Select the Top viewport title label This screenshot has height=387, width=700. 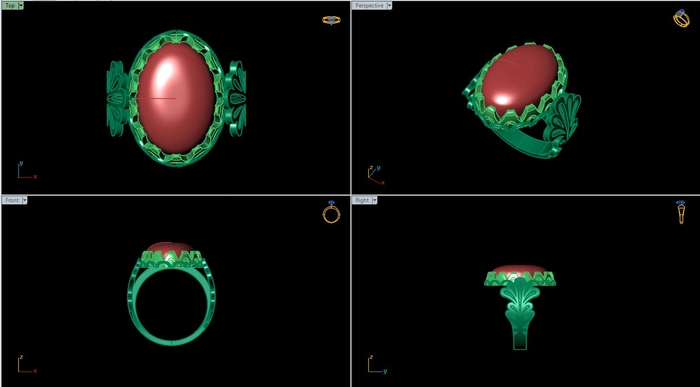point(10,6)
